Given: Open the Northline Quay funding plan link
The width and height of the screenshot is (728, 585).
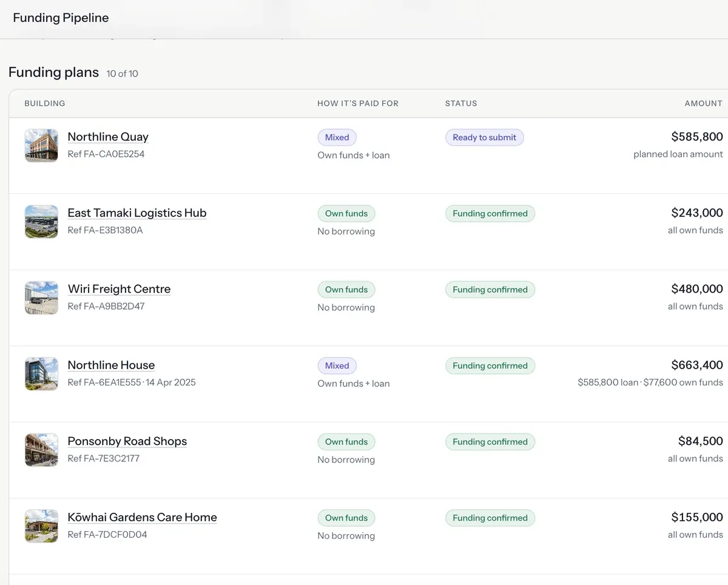Looking at the screenshot, I should [108, 137].
